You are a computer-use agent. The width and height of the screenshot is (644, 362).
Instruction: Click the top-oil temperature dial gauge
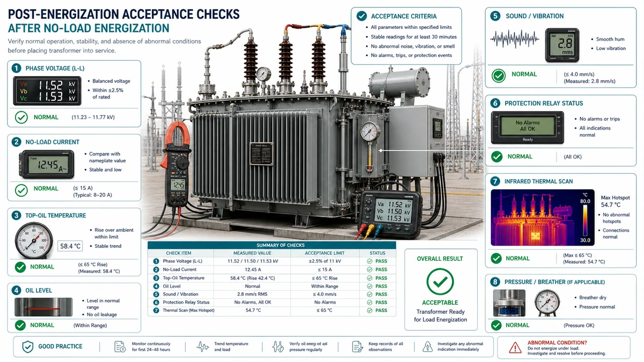coord(33,241)
